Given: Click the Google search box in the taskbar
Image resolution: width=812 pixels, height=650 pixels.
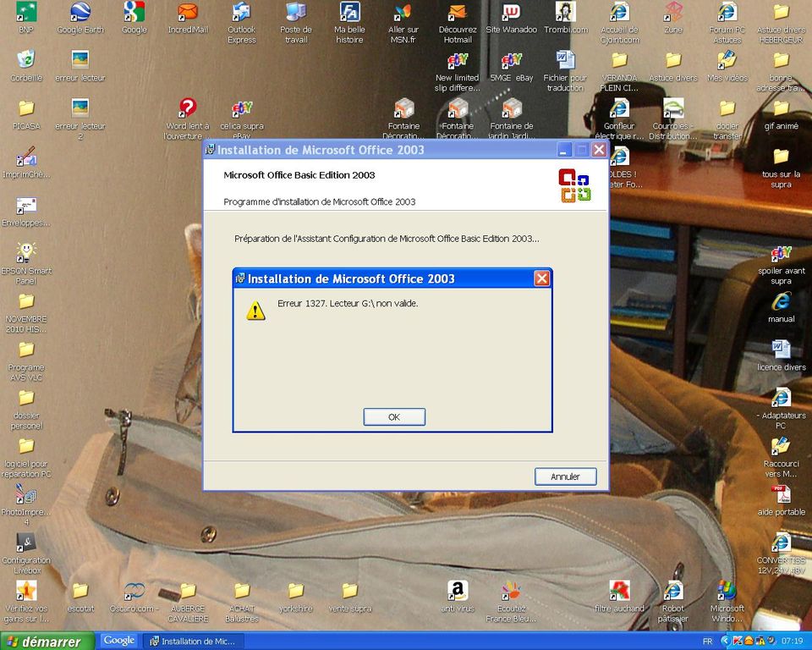Looking at the screenshot, I should (x=118, y=641).
